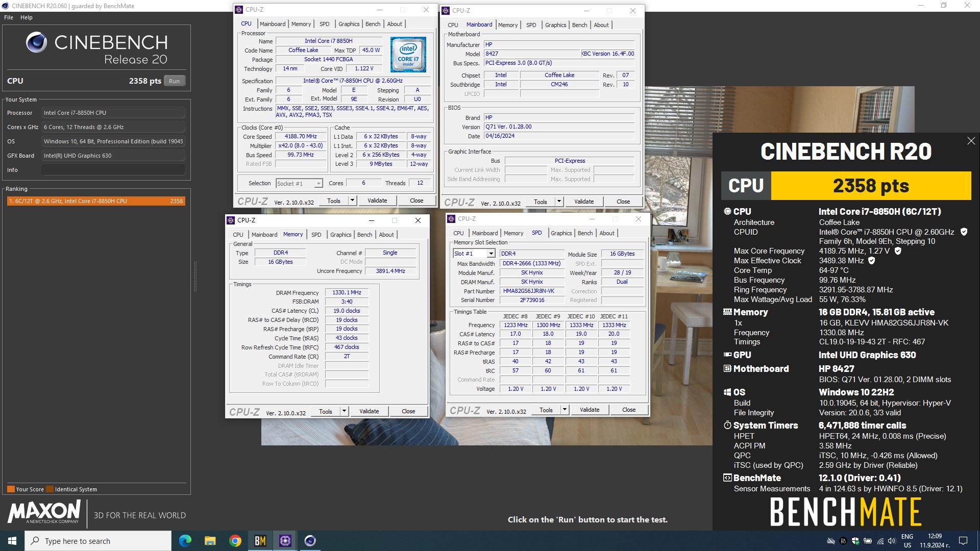
Task: Expand Tools arrow in CPU-Z SPD window
Action: click(565, 410)
